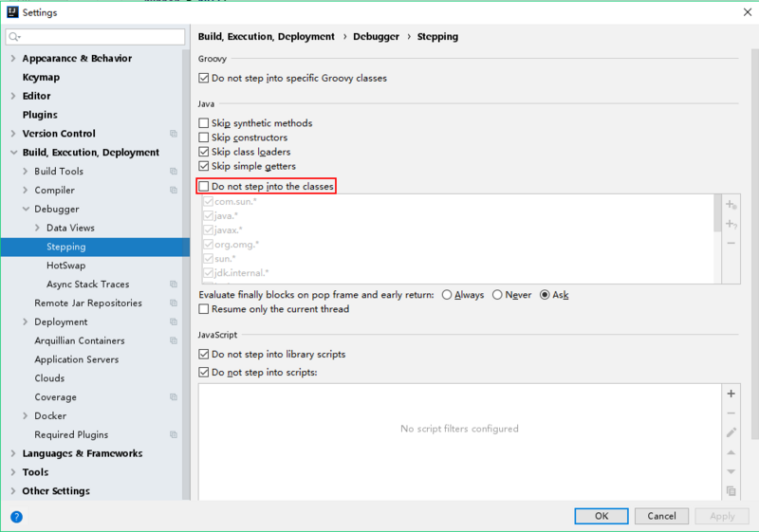Click the Cancel button
Viewport: 759px width, 532px height.
pyautogui.click(x=661, y=516)
